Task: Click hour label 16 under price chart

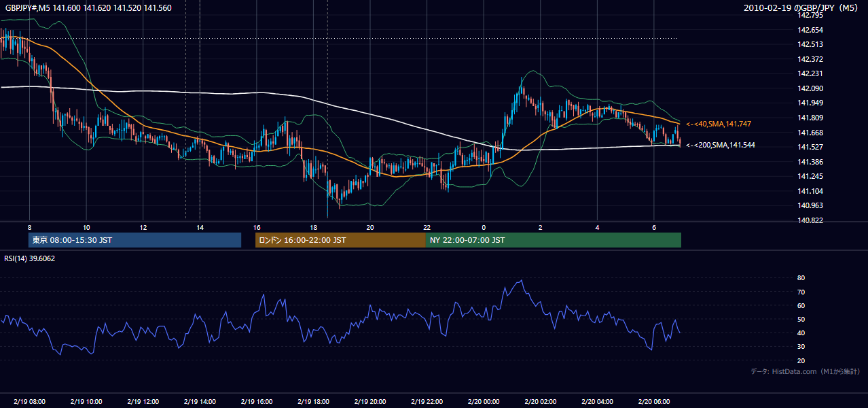Action: [256, 227]
